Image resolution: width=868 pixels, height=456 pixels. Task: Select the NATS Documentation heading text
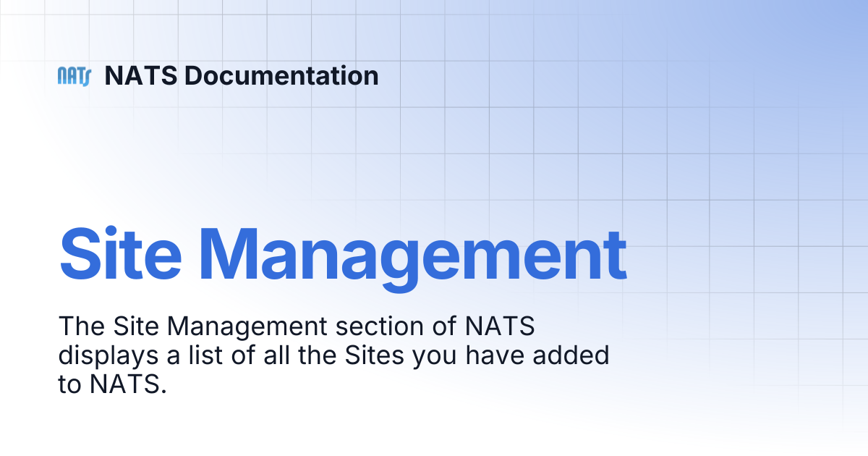242,76
